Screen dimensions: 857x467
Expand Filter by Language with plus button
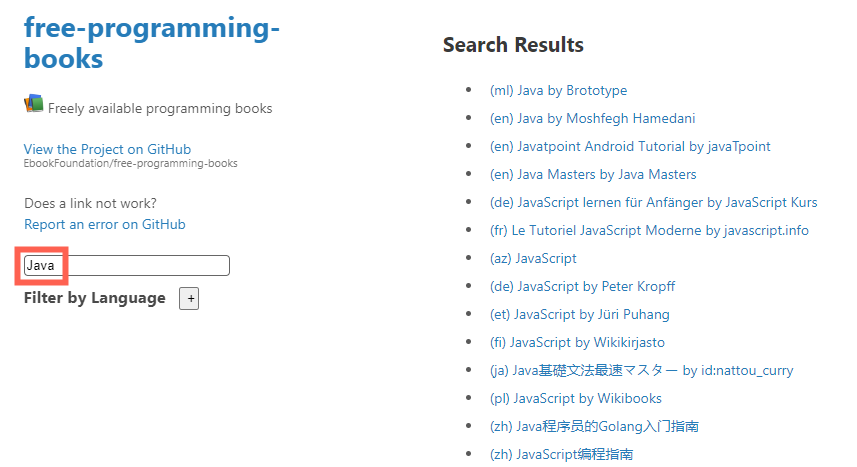click(x=189, y=299)
